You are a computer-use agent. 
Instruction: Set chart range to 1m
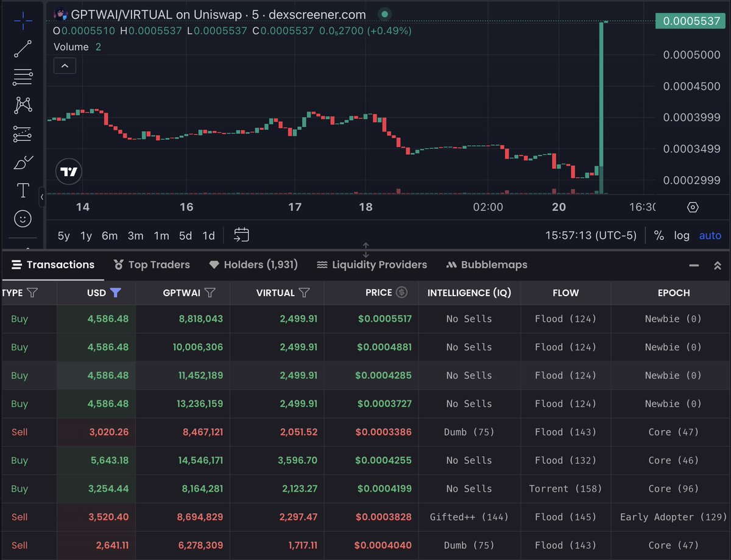(x=161, y=236)
